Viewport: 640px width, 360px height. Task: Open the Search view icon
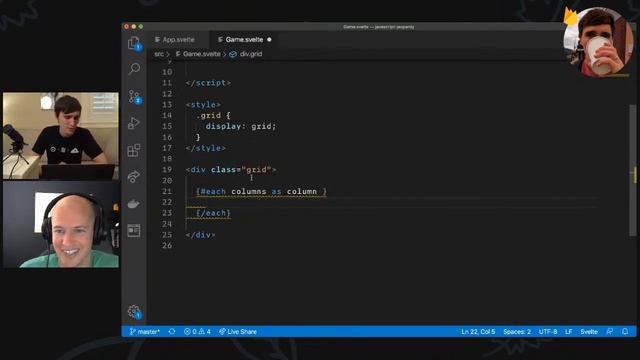click(134, 69)
